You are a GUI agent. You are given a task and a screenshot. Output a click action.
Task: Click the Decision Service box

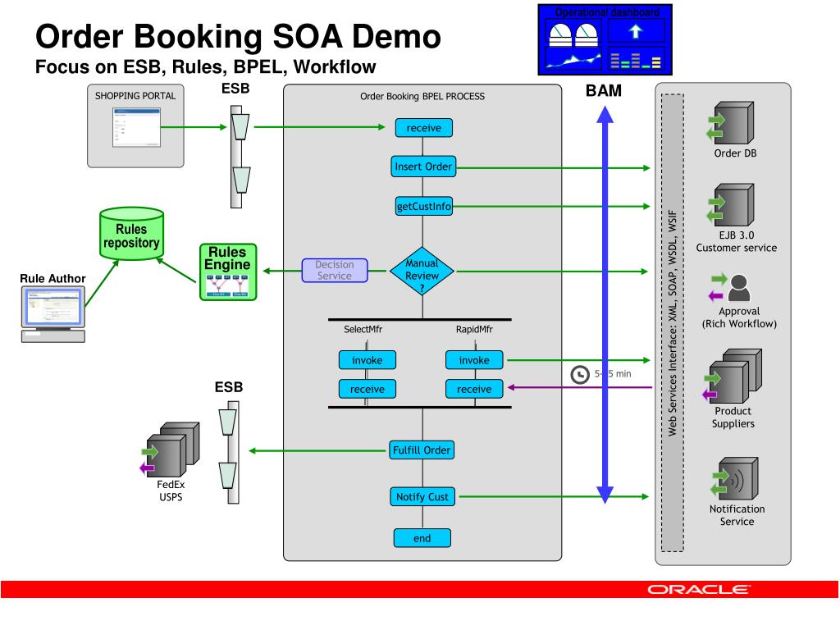click(335, 271)
